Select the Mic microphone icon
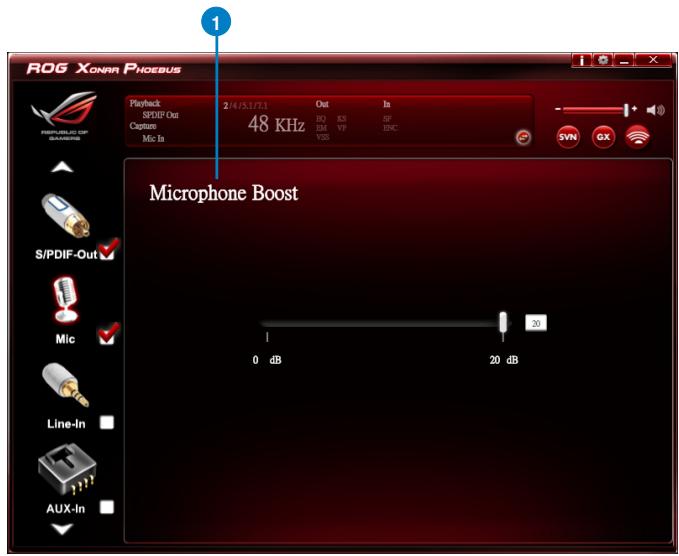The height and width of the screenshot is (556, 679). [65, 300]
